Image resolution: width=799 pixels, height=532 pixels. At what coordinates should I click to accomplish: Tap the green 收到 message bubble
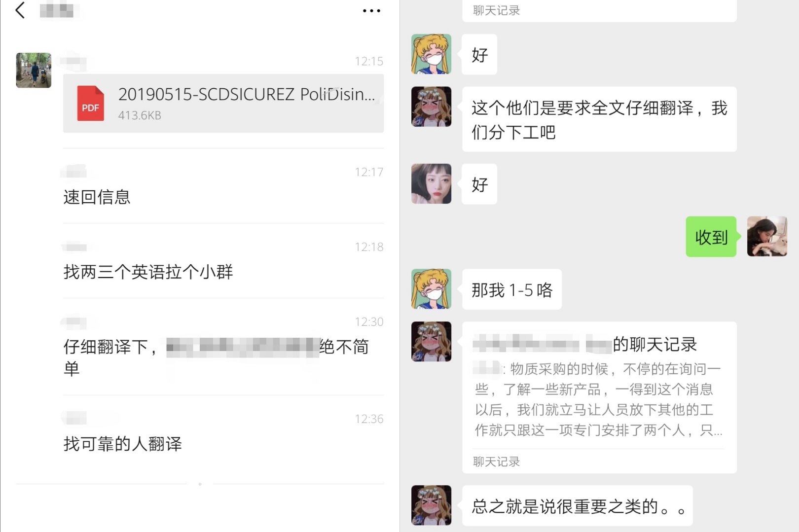click(711, 237)
